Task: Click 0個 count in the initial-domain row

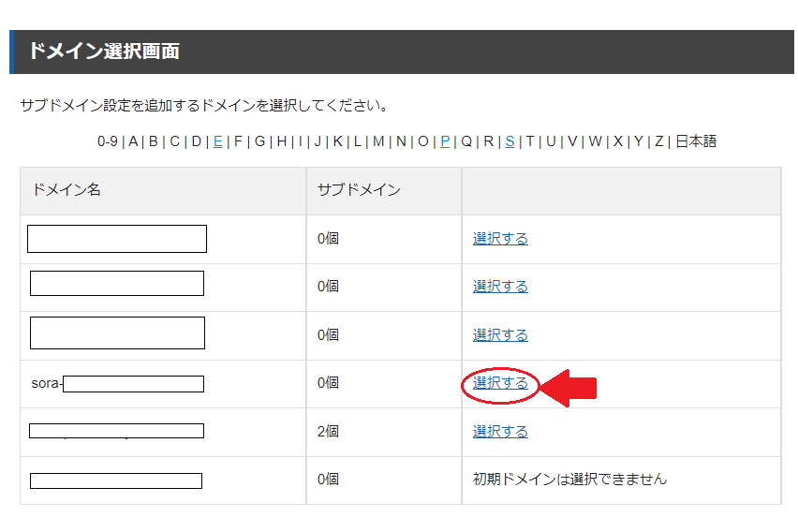Action: pyautogui.click(x=328, y=479)
